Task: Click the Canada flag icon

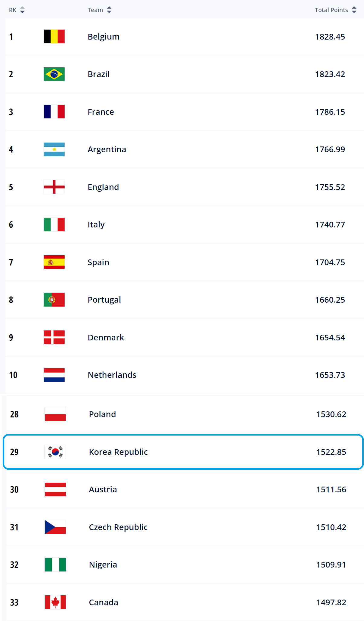Action: click(55, 602)
